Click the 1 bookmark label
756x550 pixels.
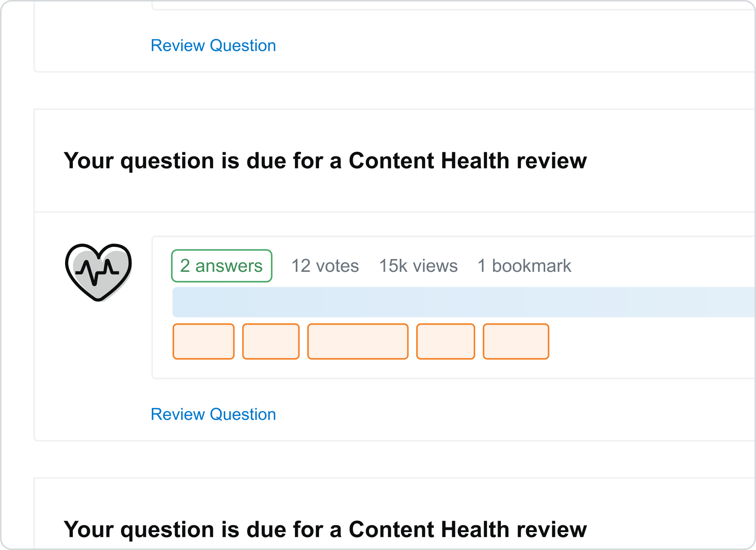coord(524,266)
